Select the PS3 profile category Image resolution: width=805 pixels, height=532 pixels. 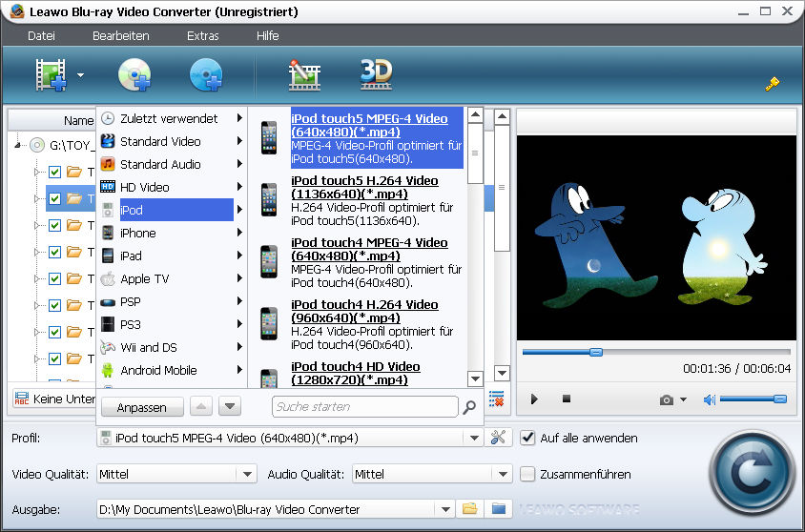tap(172, 324)
